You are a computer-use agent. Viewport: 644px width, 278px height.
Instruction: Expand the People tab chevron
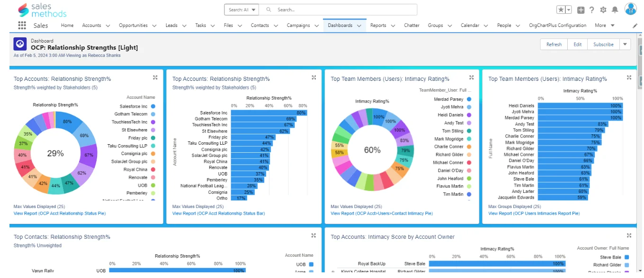pos(518,26)
